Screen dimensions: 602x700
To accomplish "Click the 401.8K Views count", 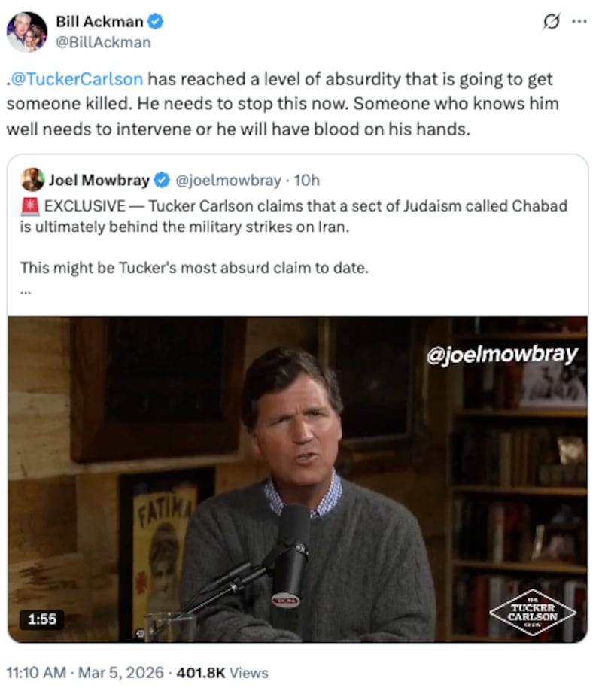I will (x=221, y=672).
